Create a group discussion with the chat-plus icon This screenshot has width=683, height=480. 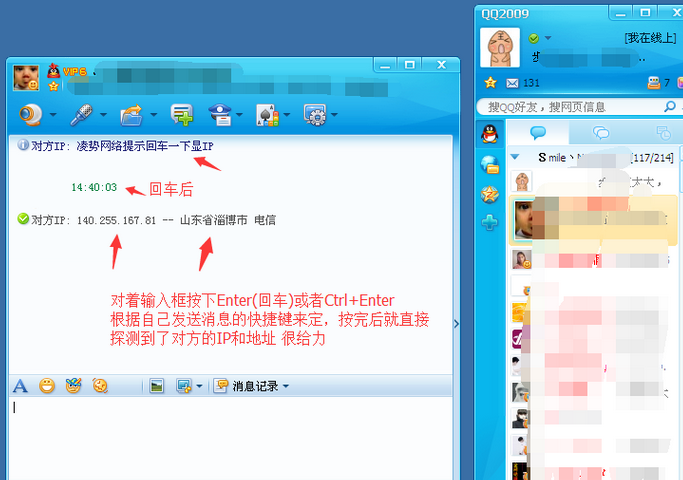(x=182, y=115)
